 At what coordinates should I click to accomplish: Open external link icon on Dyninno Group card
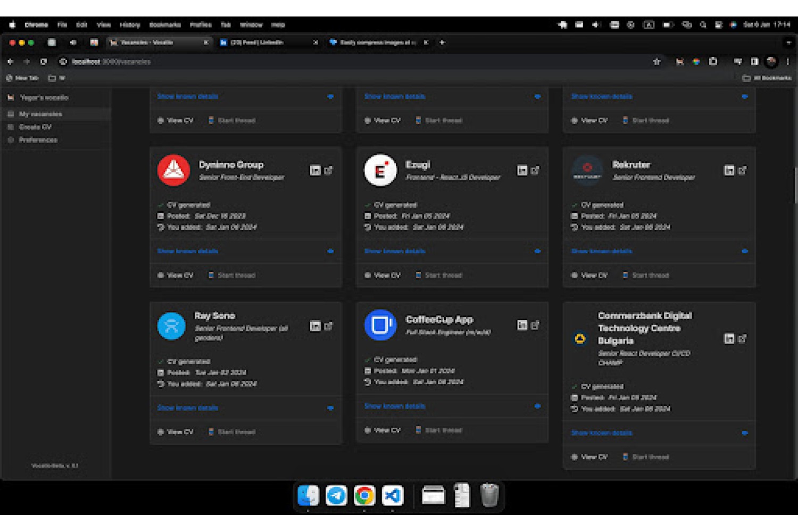click(x=329, y=170)
